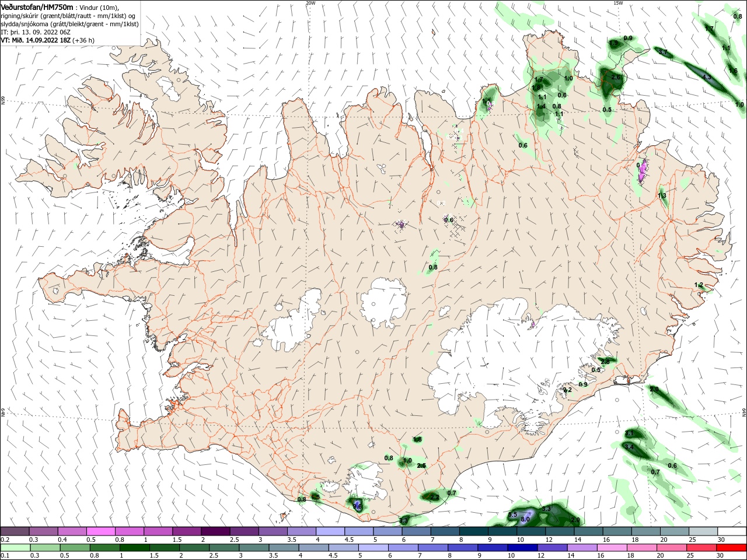
Task: Click the 'Veðurstofan/HM750m' map title
Action: click(37, 7)
